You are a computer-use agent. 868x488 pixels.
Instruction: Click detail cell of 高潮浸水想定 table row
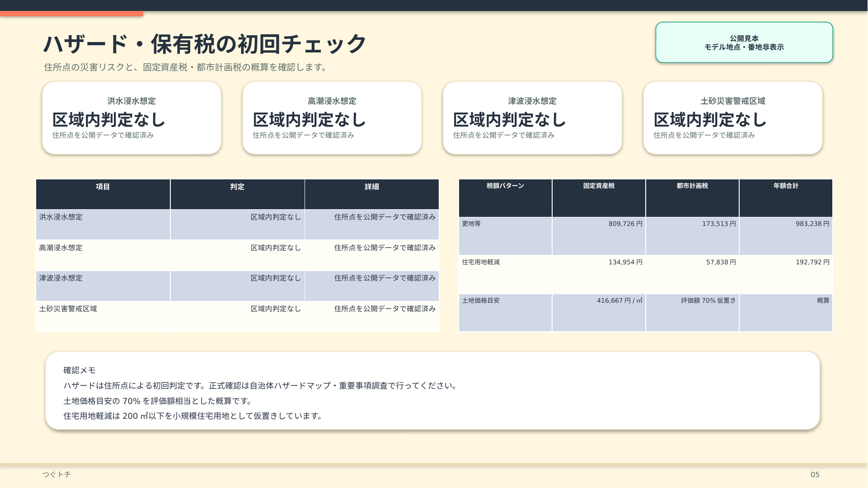[372, 255]
